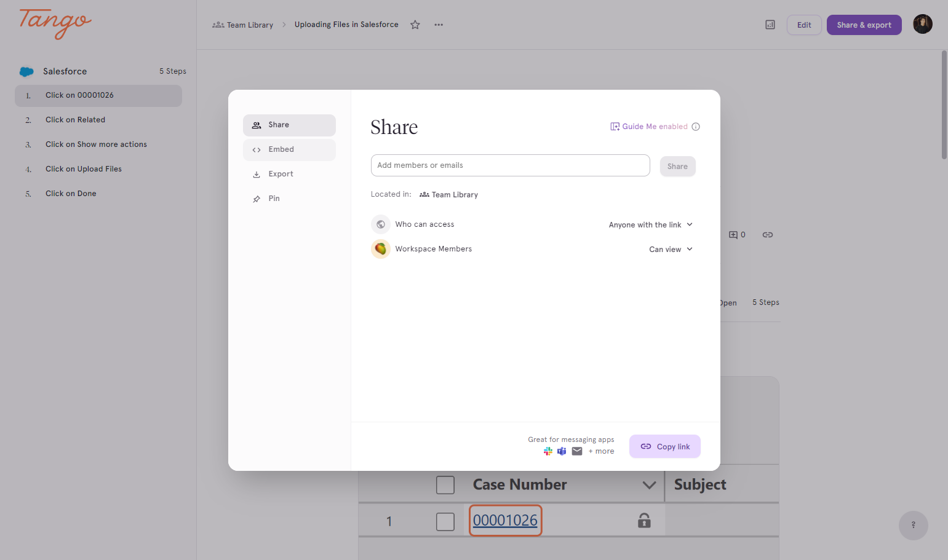948x560 pixels.
Task: Click the Microsoft Teams icon
Action: pos(562,451)
